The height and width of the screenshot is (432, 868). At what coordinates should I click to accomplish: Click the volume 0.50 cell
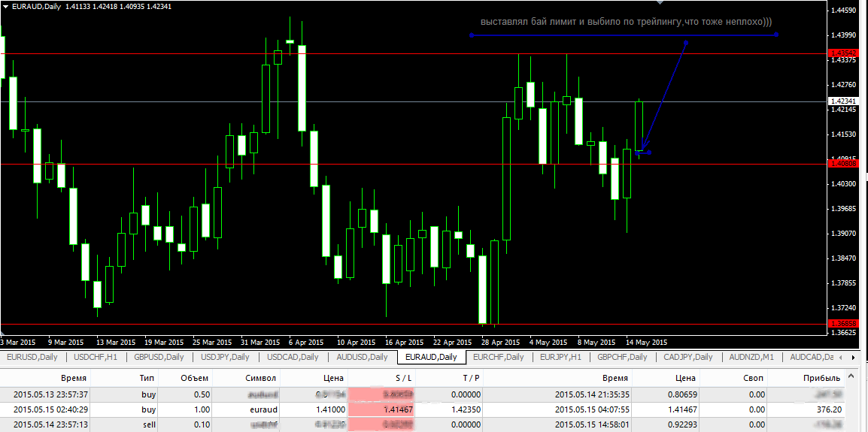(185, 395)
